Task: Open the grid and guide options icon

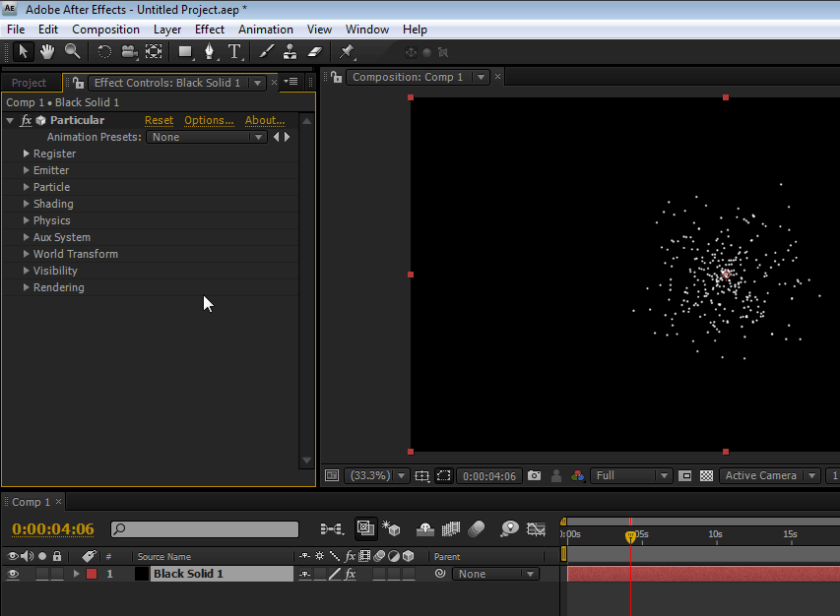Action: click(422, 476)
